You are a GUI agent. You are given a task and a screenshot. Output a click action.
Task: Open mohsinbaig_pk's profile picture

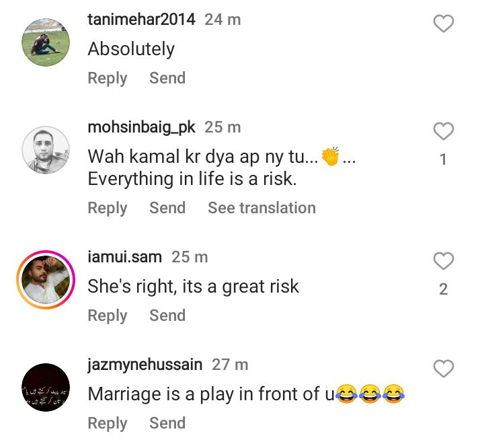tap(46, 150)
